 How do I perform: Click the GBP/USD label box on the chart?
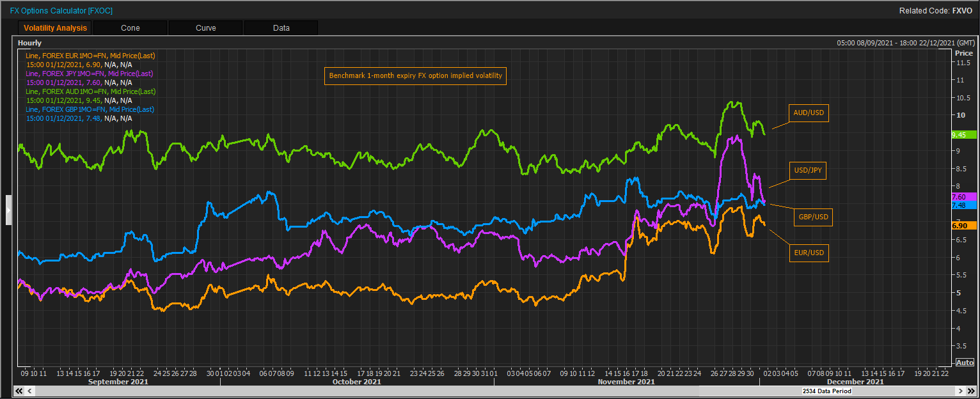tap(812, 217)
